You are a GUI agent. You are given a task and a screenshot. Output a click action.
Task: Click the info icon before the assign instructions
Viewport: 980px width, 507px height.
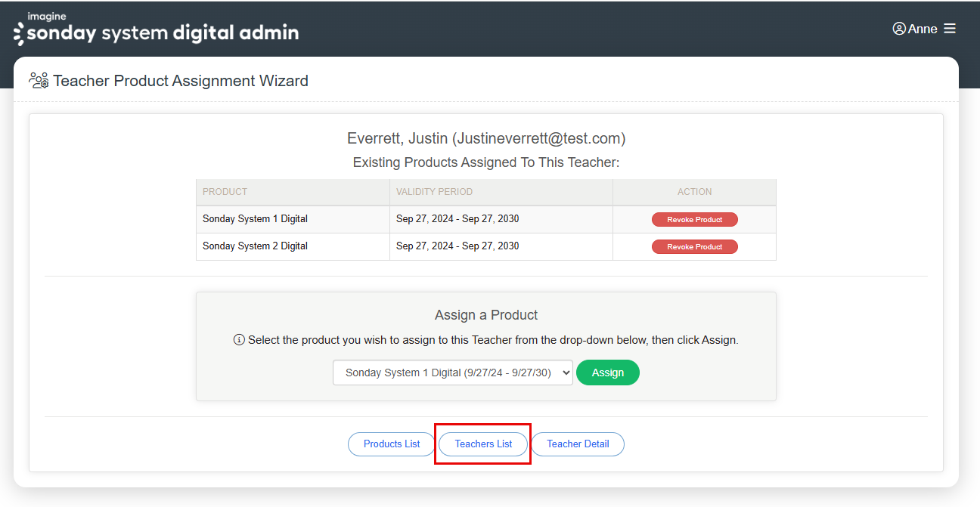coord(239,340)
